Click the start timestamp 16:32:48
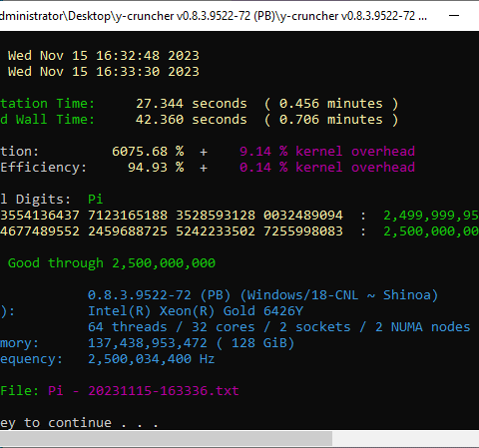The width and height of the screenshot is (479, 448). [x=128, y=56]
